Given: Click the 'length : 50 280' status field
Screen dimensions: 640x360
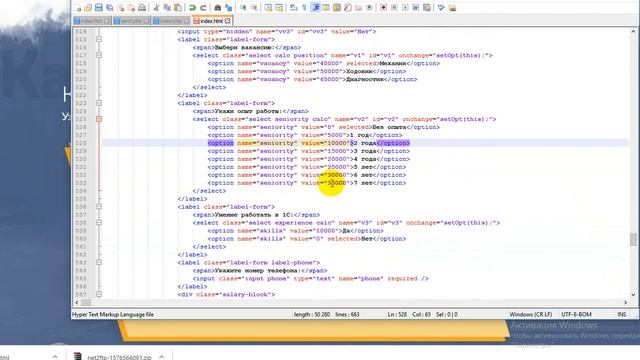Looking at the screenshot, I should click(312, 314).
